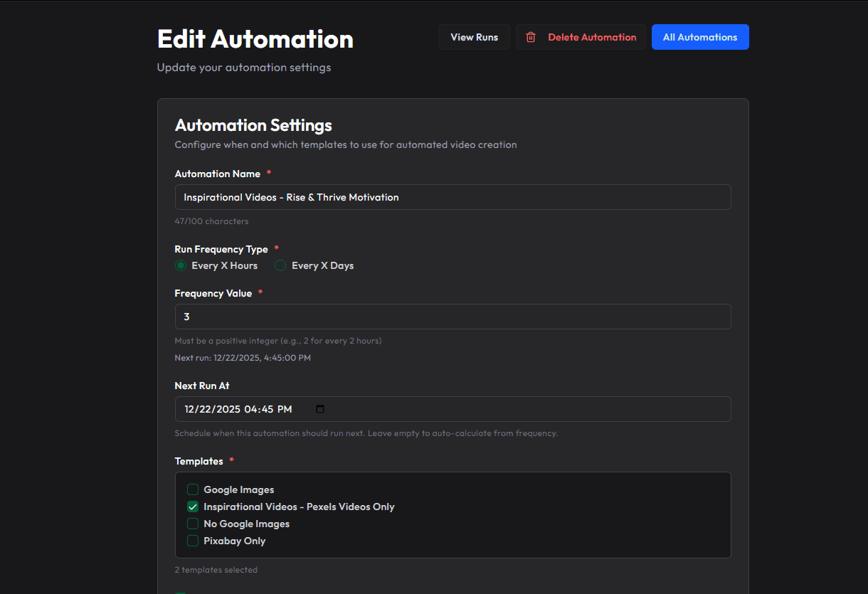Select the Every X Days radio button
Viewport: 868px width, 594px height.
[x=280, y=265]
